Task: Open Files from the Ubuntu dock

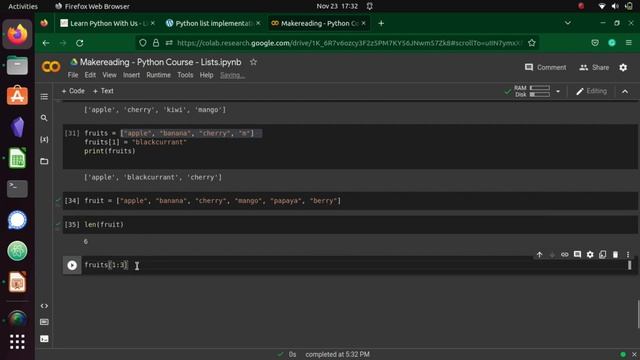Action: (17, 65)
